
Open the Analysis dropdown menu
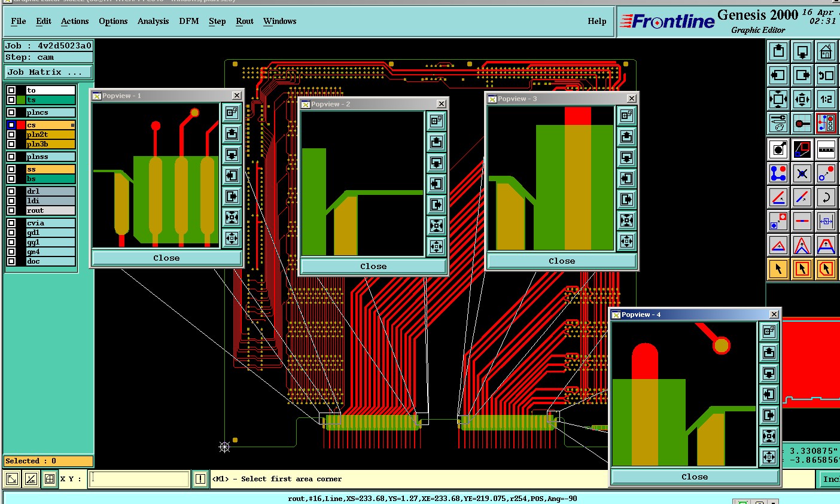point(153,21)
